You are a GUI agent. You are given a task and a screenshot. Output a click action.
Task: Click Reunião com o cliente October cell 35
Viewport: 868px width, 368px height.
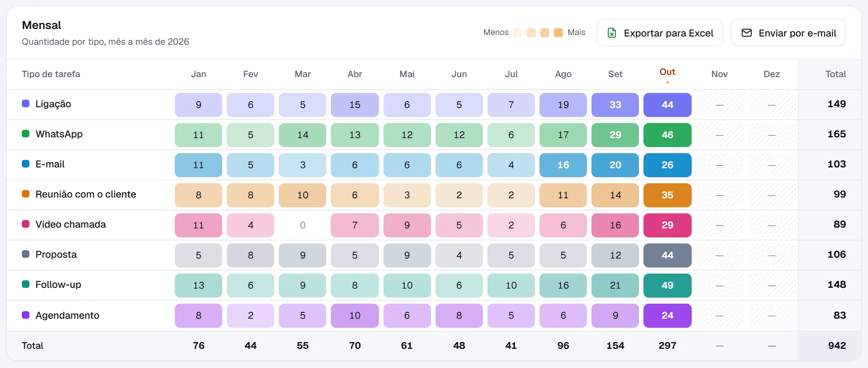pyautogui.click(x=667, y=195)
